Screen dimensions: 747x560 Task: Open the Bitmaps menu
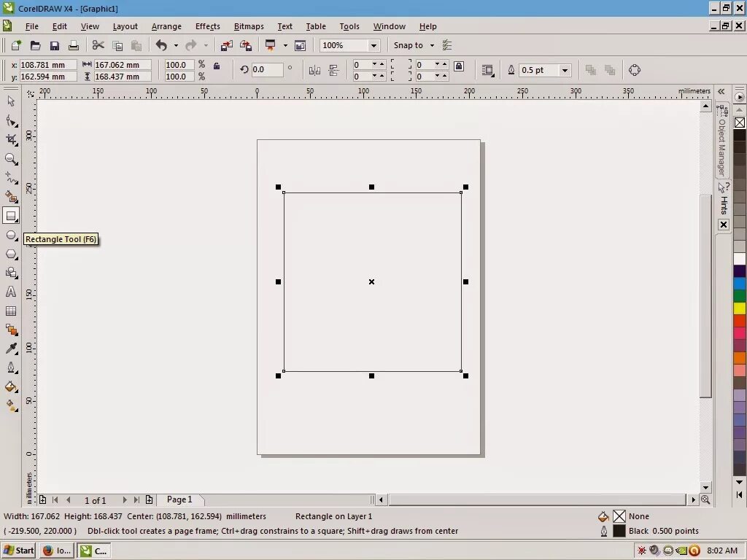[x=249, y=26]
